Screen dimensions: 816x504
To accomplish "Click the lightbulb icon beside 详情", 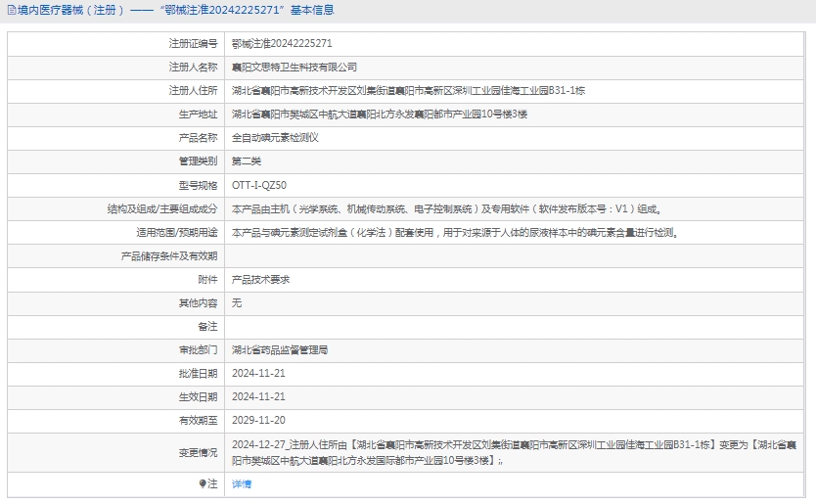I will tap(203, 484).
